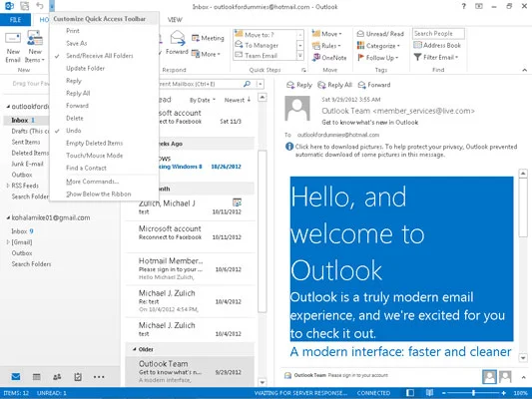Click the Undo icon in Quick Access Toolbar
Viewport: 532px width, 399px height.
[x=40, y=5]
